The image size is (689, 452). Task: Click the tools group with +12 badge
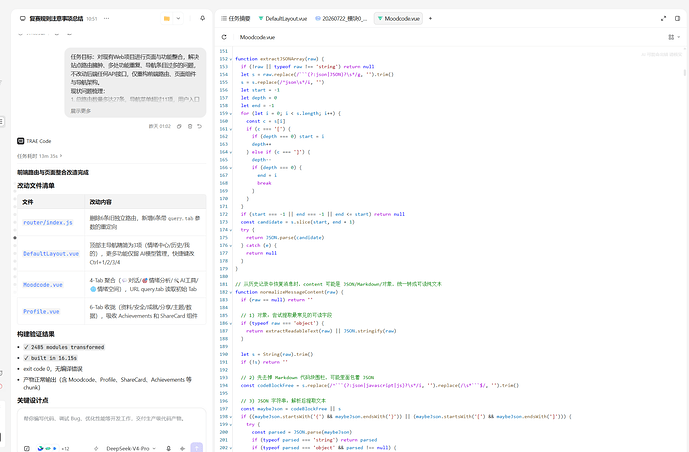click(x=54, y=448)
